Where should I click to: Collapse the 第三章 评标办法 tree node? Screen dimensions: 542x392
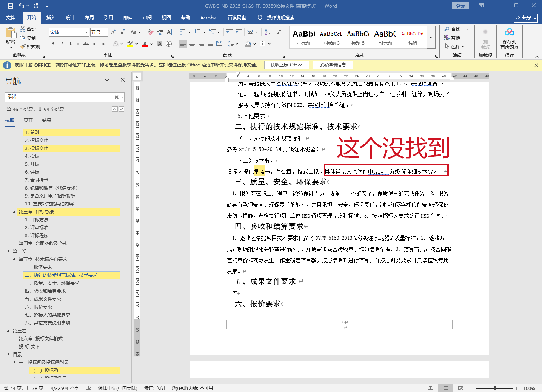coord(14,211)
